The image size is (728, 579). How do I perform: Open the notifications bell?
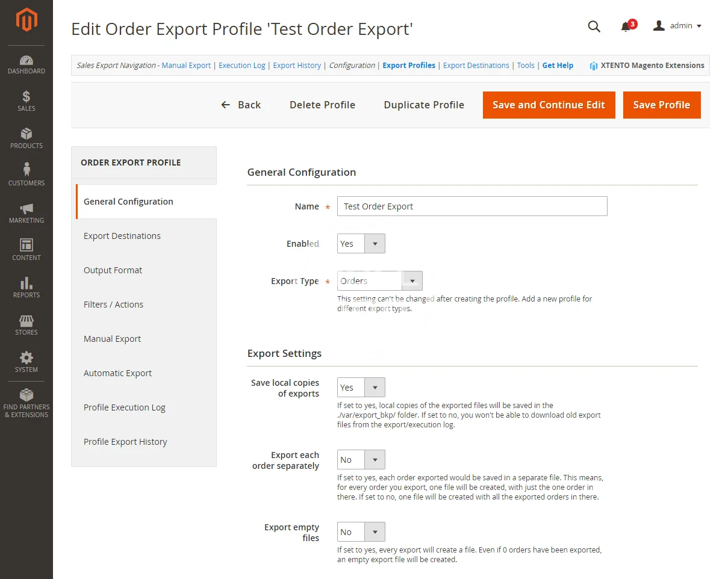[x=626, y=26]
